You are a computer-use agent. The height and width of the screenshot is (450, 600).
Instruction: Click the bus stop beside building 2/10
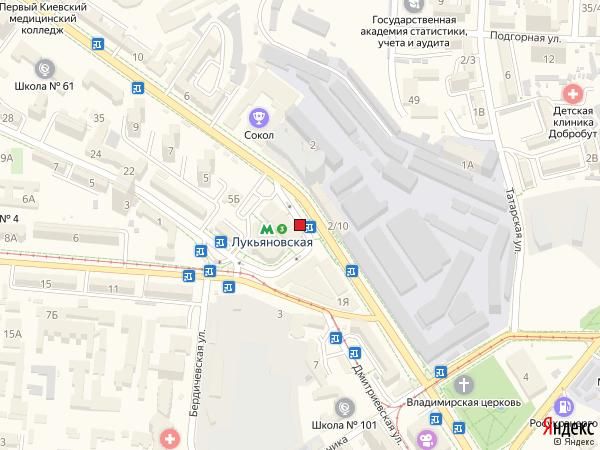click(x=310, y=227)
